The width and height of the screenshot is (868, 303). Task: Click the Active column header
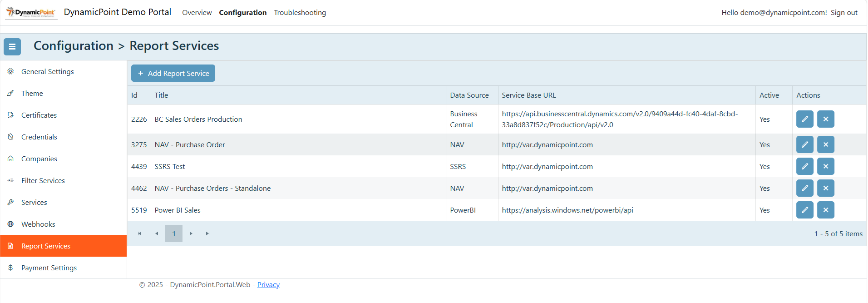tap(774, 95)
